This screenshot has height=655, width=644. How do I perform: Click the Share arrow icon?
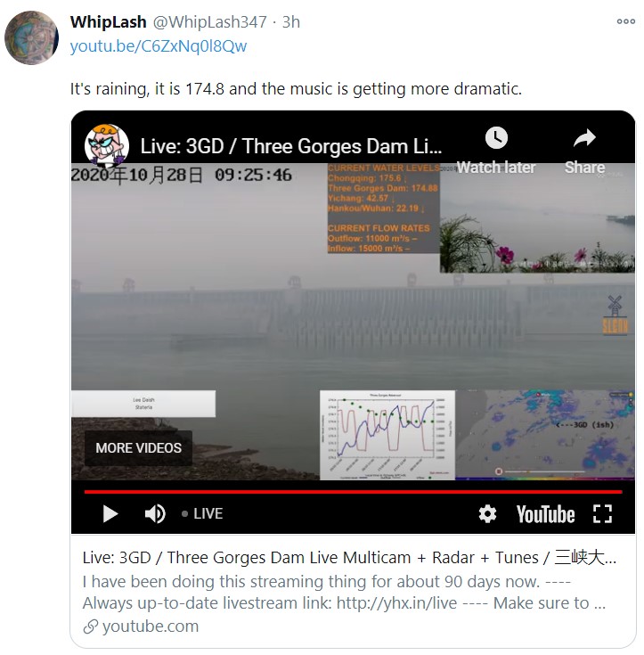click(584, 138)
